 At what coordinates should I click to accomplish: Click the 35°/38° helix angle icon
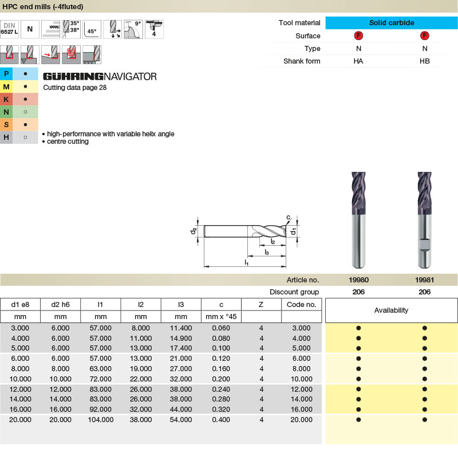click(71, 29)
